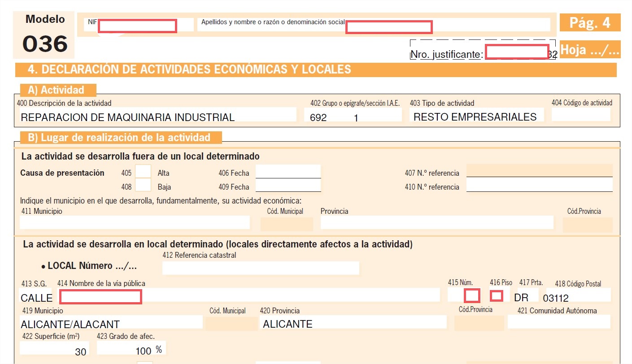Click the A) Actividad section heading

[x=58, y=90]
